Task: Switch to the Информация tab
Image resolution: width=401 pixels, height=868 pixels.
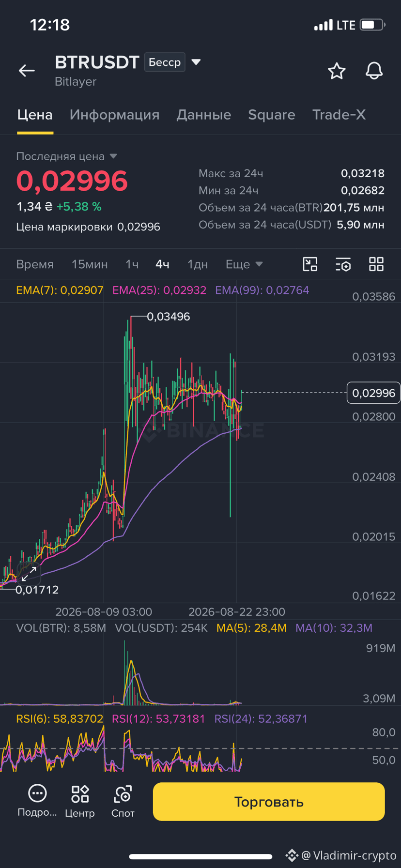Action: point(114,115)
